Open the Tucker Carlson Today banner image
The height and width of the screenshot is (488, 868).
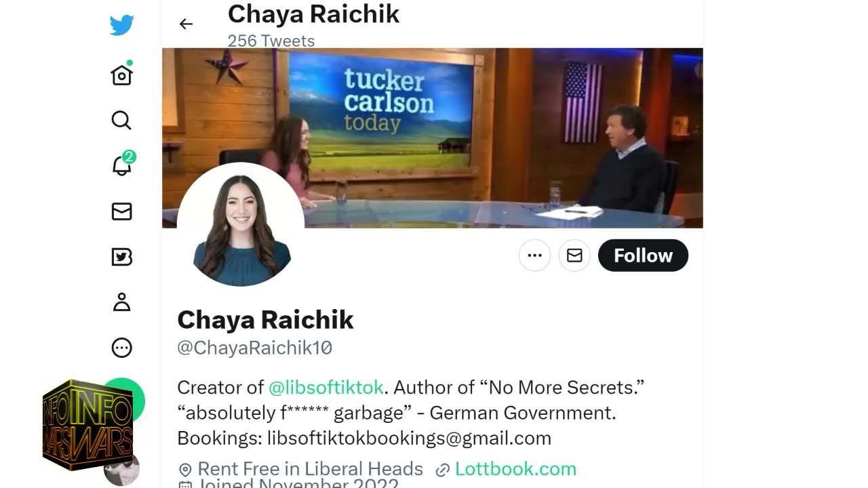pos(433,138)
